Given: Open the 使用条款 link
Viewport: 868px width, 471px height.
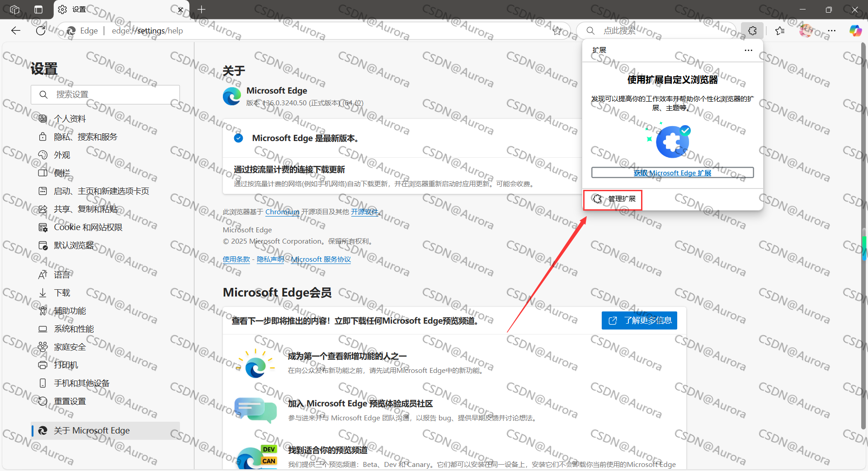Looking at the screenshot, I should click(236, 259).
